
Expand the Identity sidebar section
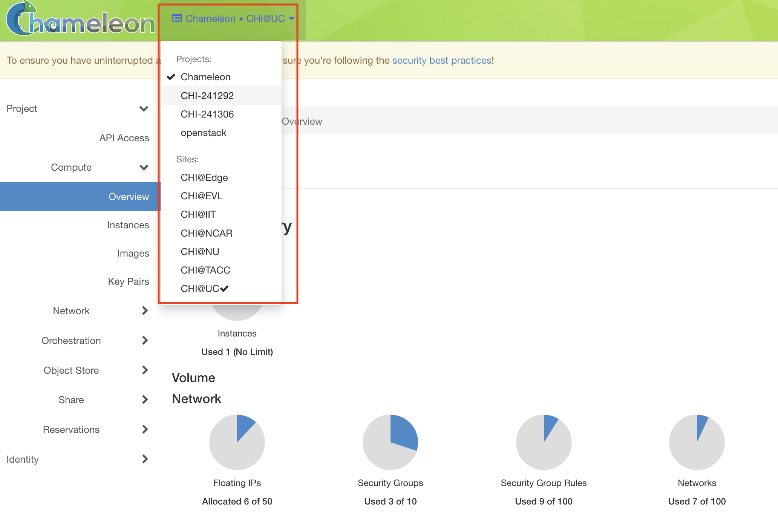click(x=78, y=459)
